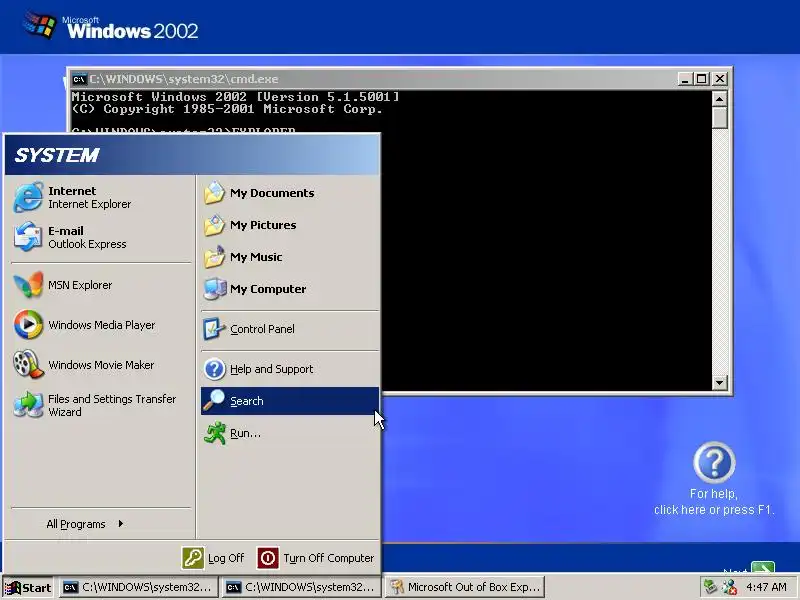The width and height of the screenshot is (800, 600).
Task: Open the My Computer icon
Action: (214, 289)
